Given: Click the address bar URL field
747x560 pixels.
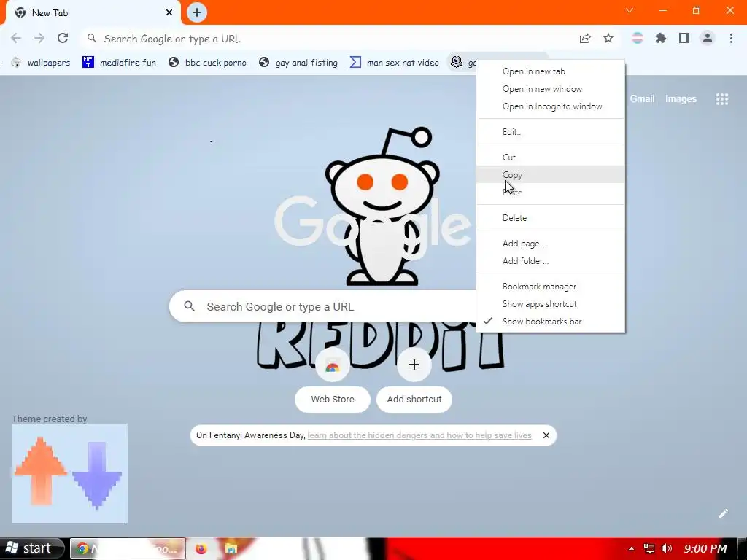Looking at the screenshot, I should (x=329, y=39).
